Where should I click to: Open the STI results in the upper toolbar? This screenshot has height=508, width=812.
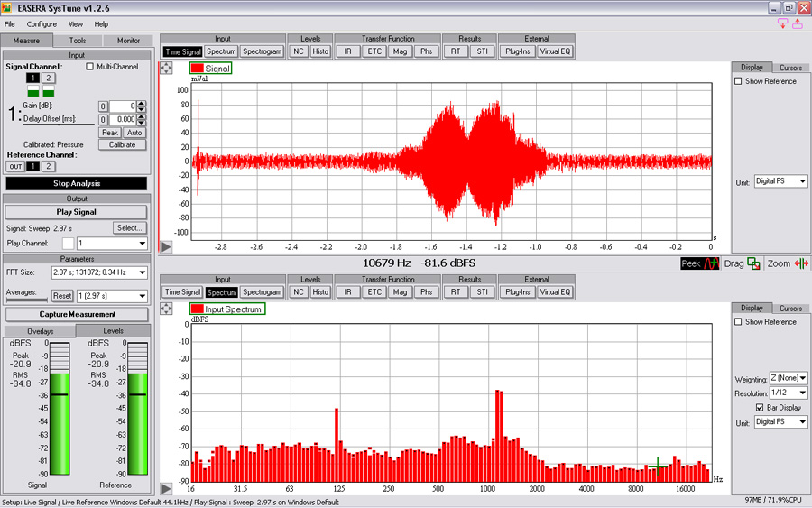point(482,51)
